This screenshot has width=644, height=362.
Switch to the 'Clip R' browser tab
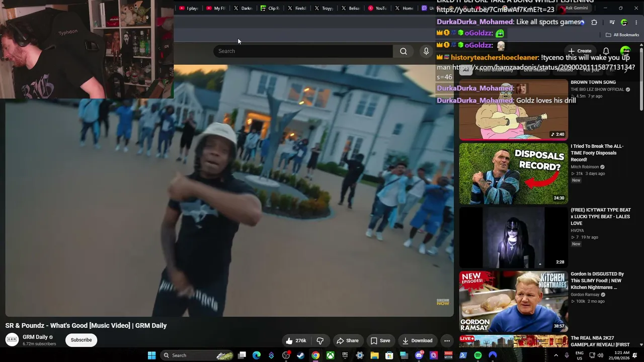pyautogui.click(x=270, y=8)
